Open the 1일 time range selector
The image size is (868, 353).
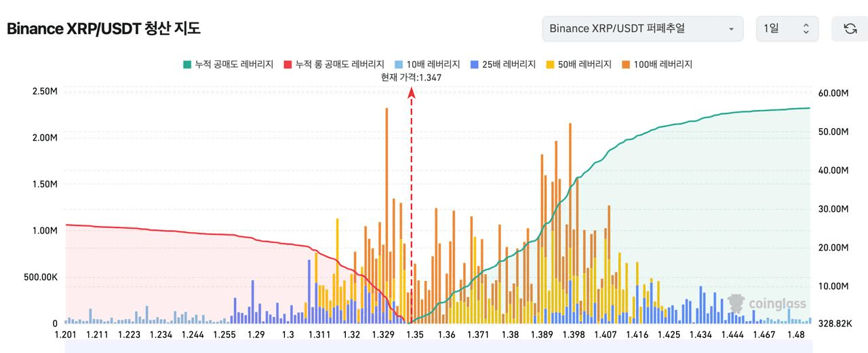click(x=787, y=29)
